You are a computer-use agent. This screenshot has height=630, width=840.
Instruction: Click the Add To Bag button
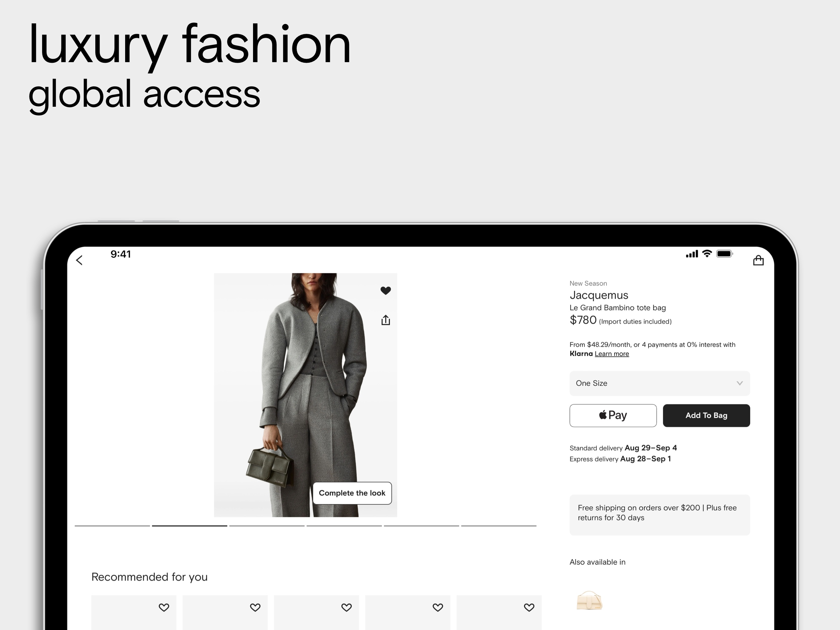click(706, 415)
